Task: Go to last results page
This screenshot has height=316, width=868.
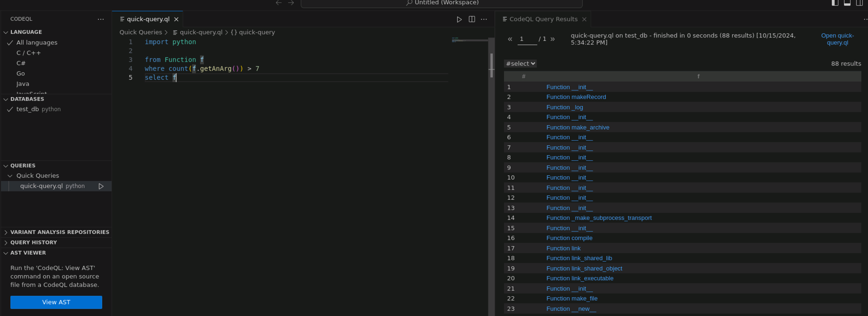Action: [x=553, y=39]
